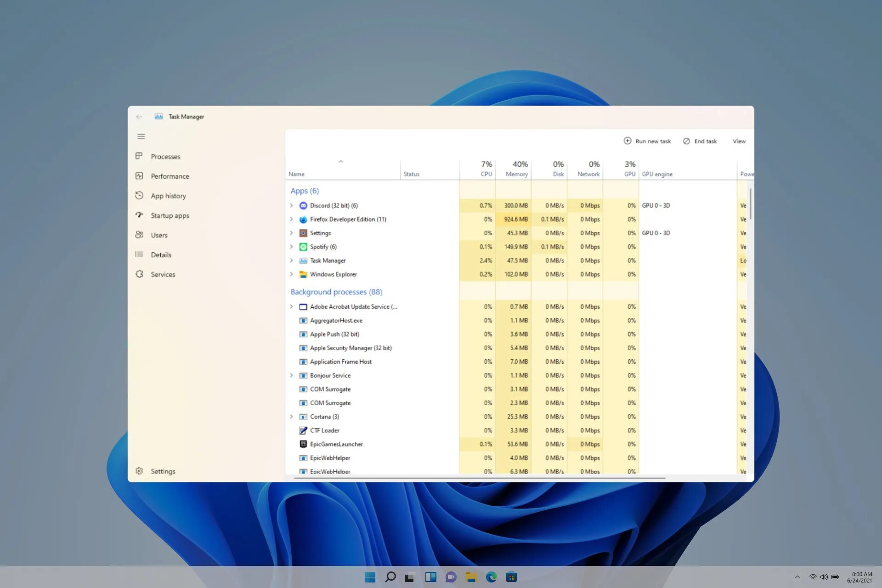
Task: Click the Startup apps gauge icon
Action: pos(139,215)
